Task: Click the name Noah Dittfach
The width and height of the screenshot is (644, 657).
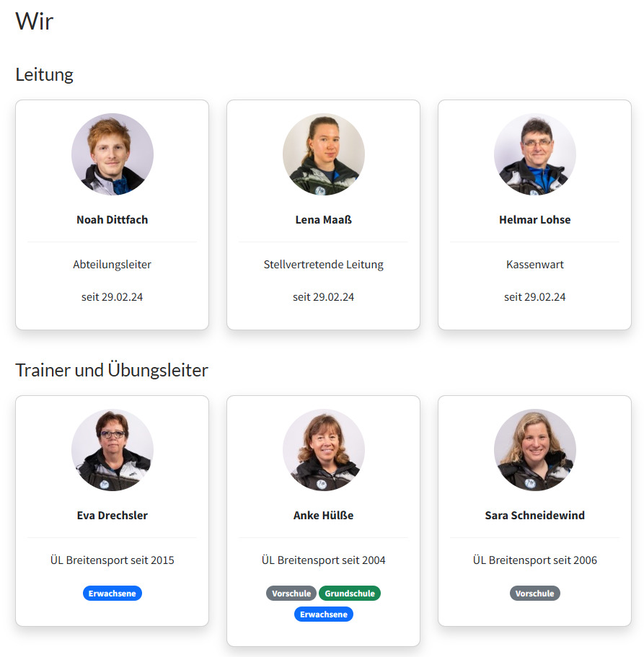Action: pos(113,219)
